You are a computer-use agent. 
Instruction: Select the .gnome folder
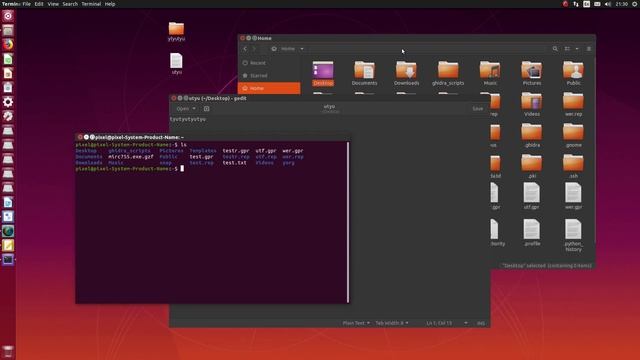[573, 136]
